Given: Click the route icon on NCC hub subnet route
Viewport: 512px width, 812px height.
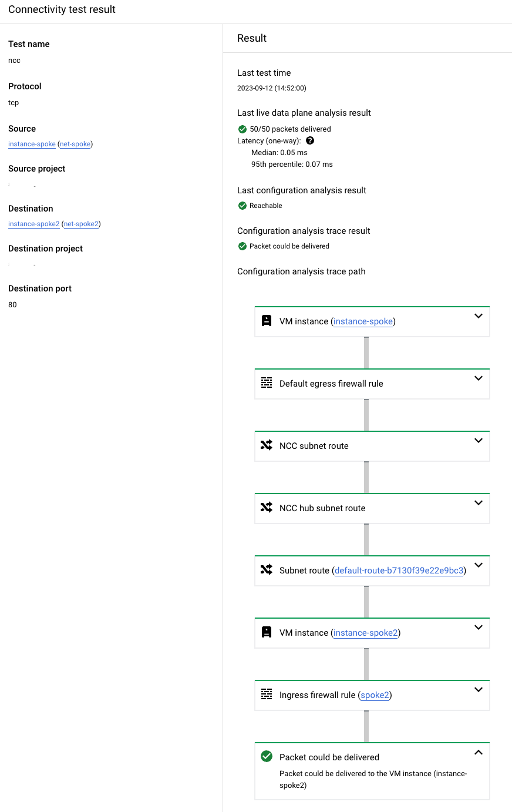Looking at the screenshot, I should (267, 508).
